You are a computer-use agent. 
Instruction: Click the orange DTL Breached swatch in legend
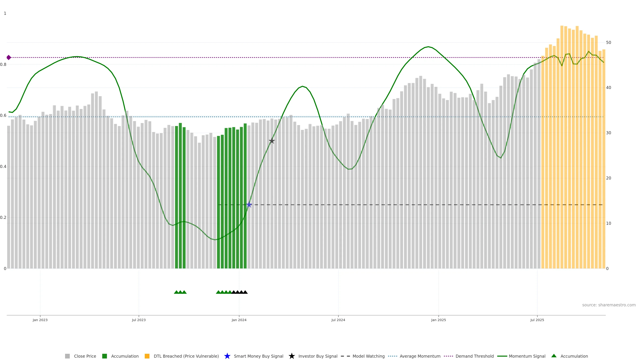point(147,356)
